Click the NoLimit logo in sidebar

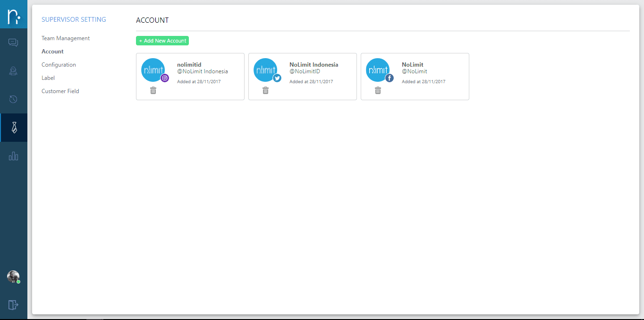(x=14, y=17)
